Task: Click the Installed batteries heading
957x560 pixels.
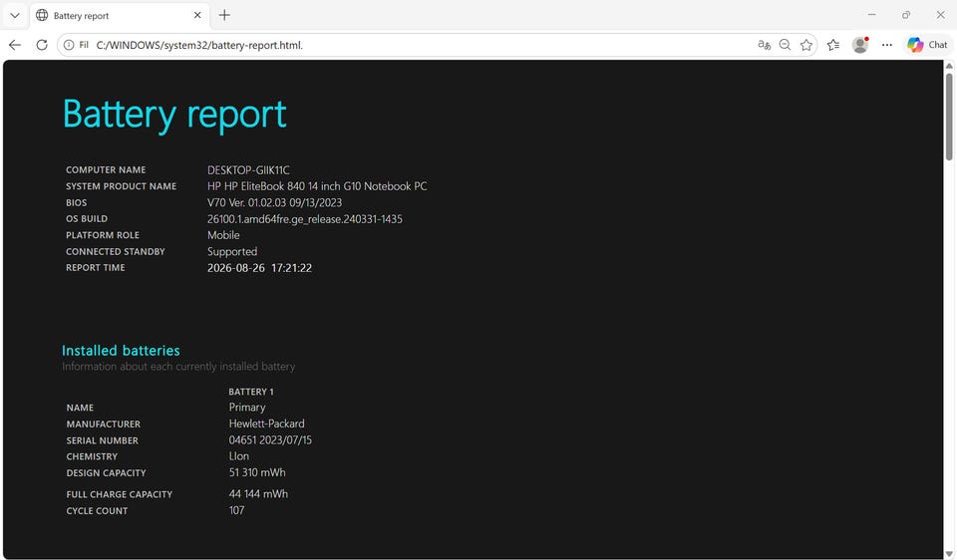Action: [121, 350]
